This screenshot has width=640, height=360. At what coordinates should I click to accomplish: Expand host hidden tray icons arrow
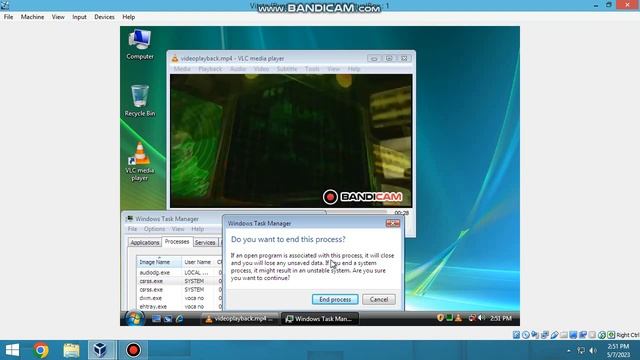[569, 351]
